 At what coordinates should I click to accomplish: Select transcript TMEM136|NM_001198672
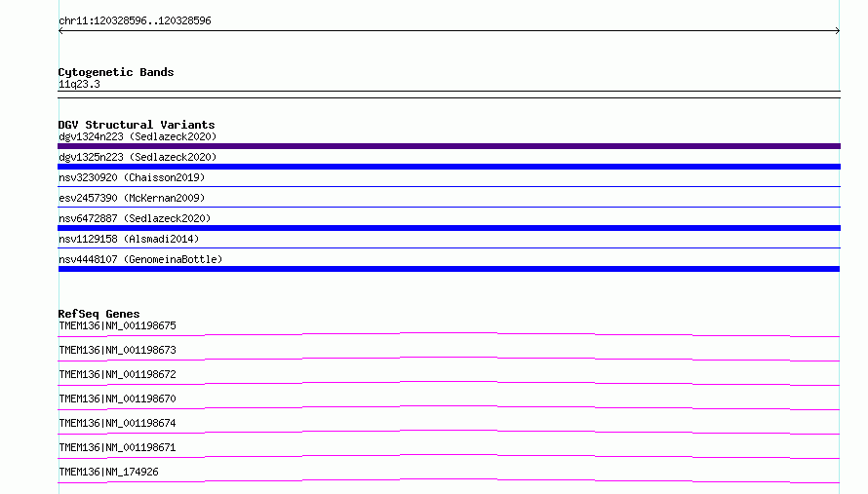click(117, 374)
